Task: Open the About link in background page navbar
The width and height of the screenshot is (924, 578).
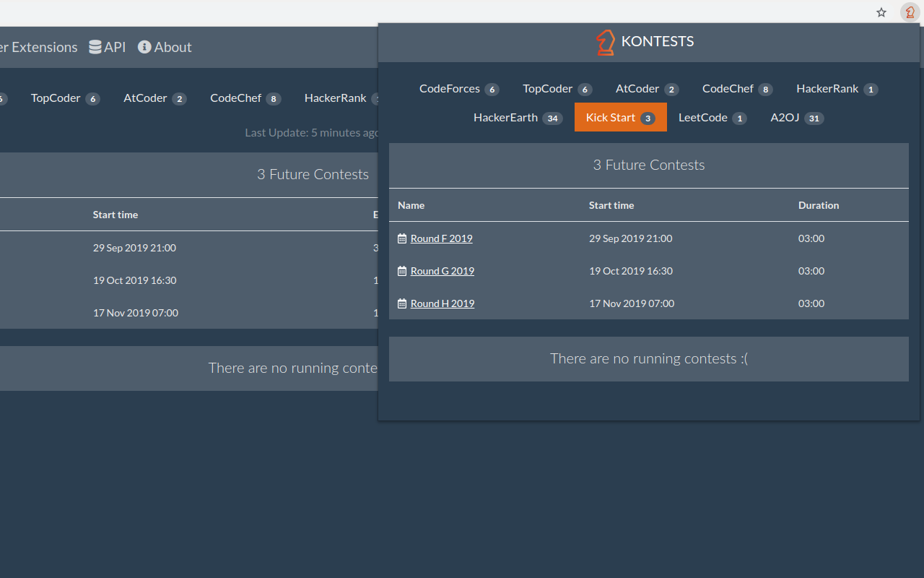Action: 165,47
